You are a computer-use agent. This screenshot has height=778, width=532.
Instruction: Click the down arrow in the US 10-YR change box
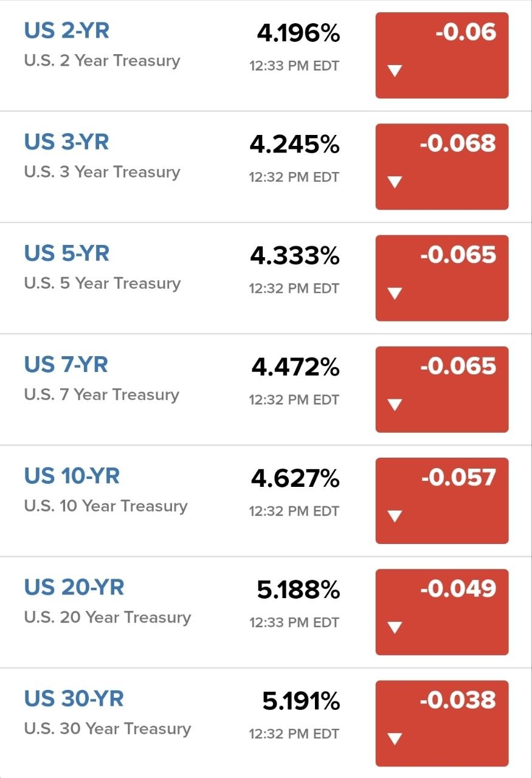point(395,517)
